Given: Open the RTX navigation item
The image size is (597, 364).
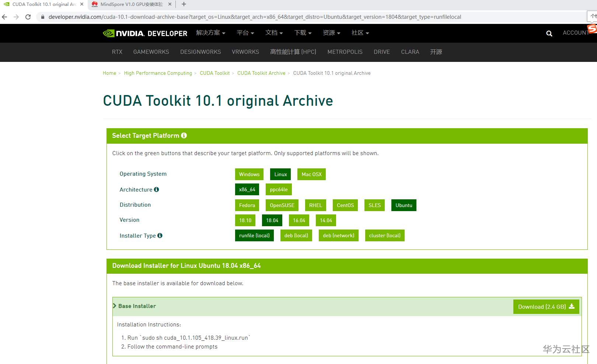Looking at the screenshot, I should coord(117,52).
